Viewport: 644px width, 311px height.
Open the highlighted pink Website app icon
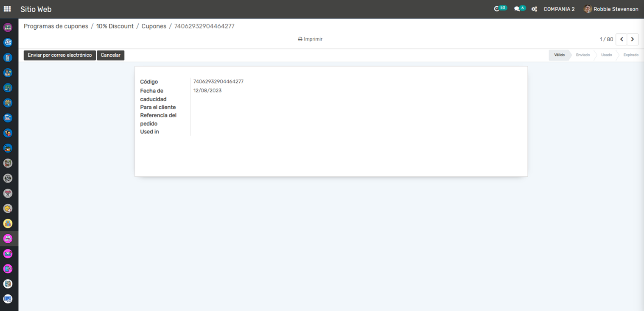tap(8, 239)
